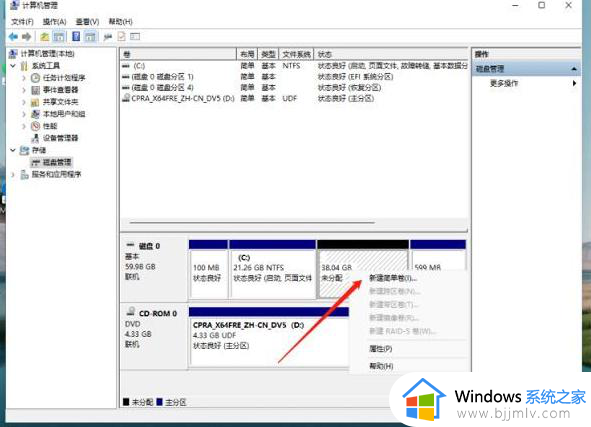Sort by the 布局 column header
Screen dimensions: 591x427
247,54
